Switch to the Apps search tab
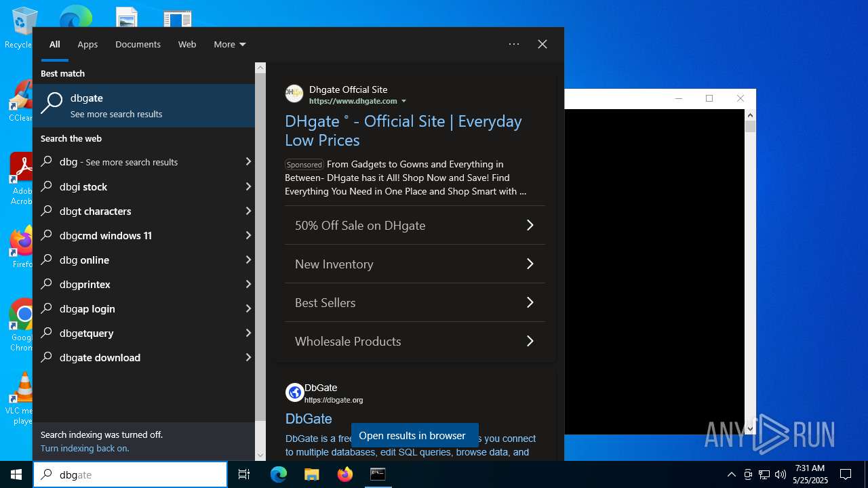This screenshot has height=488, width=868. [x=87, y=44]
